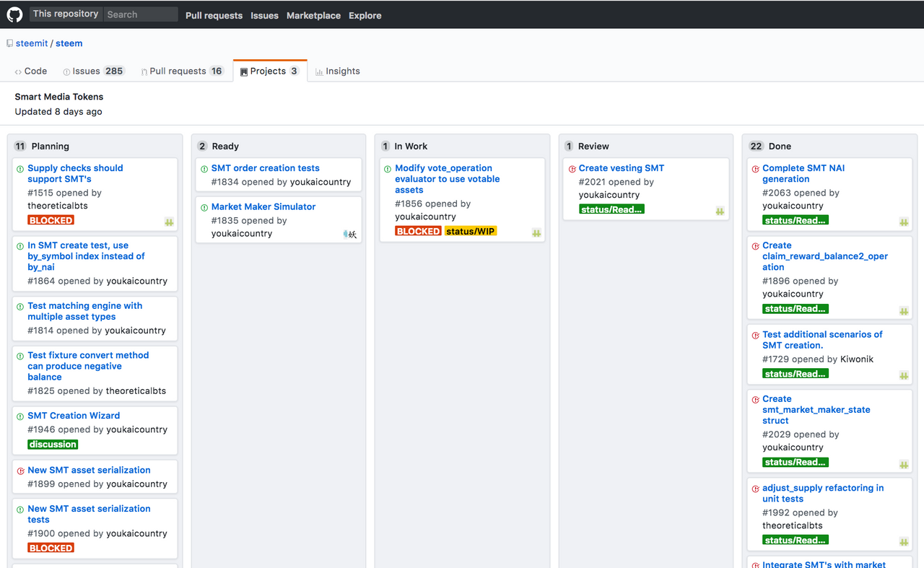Screen dimensions: 924x568
Task: Click assignee avatar on Create vesting SMT card
Action: [720, 211]
